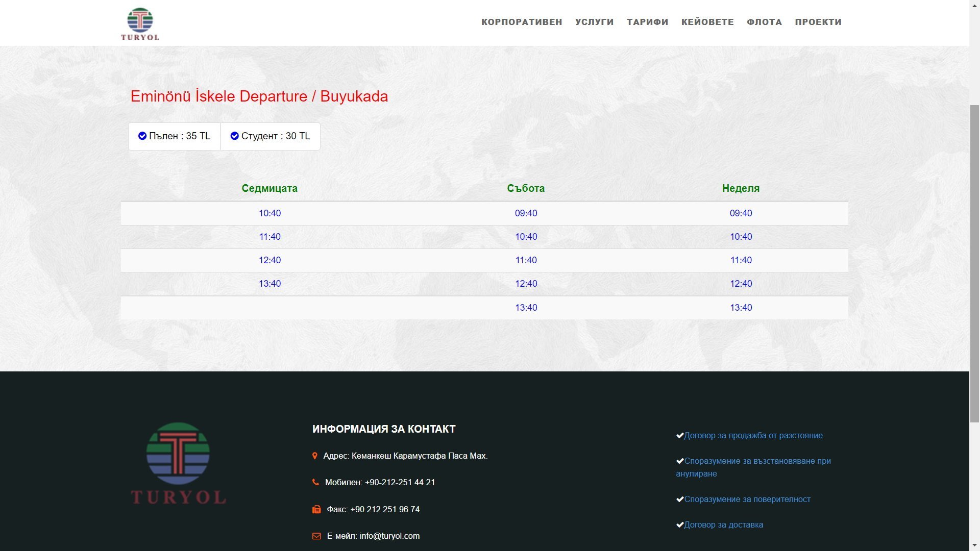The image size is (980, 551).
Task: Click the mobile phone icon
Action: click(315, 482)
